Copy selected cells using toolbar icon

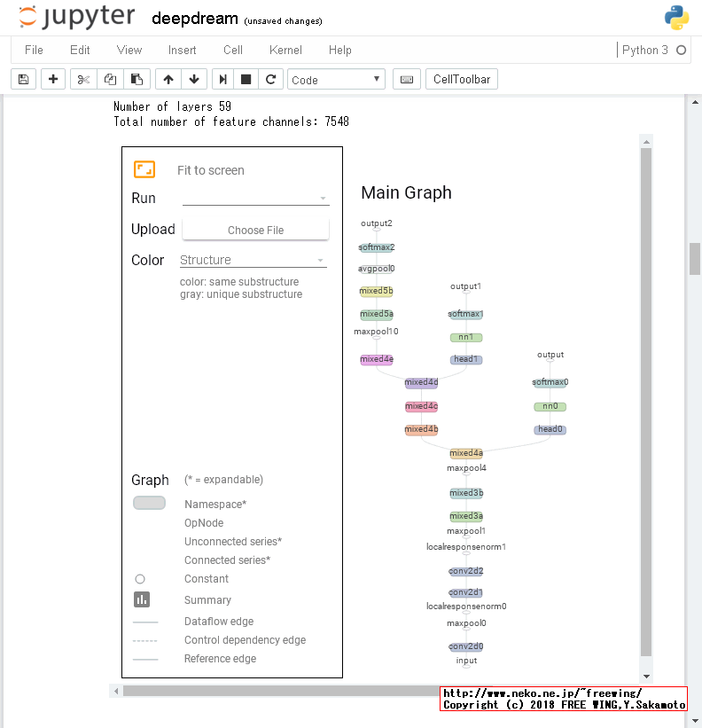point(110,79)
